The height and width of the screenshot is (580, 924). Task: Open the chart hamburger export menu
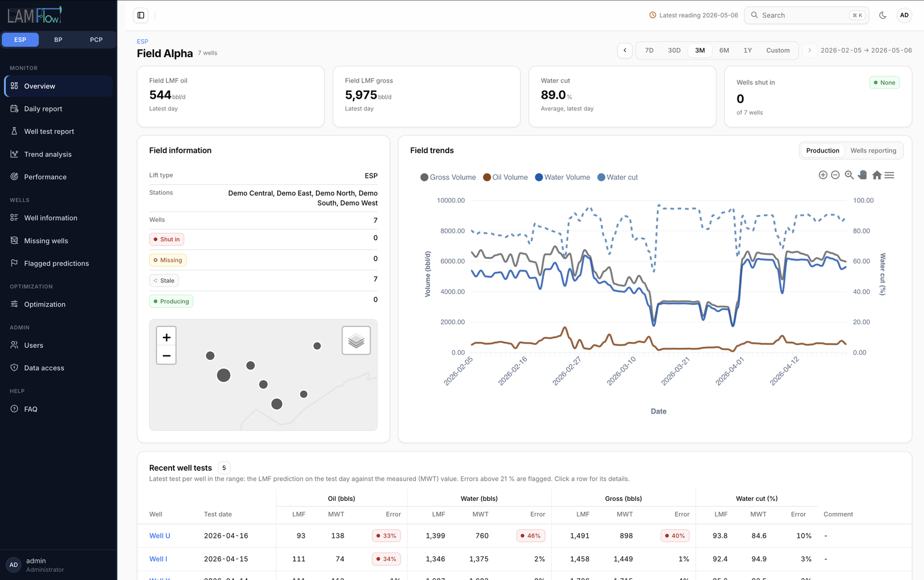(889, 175)
